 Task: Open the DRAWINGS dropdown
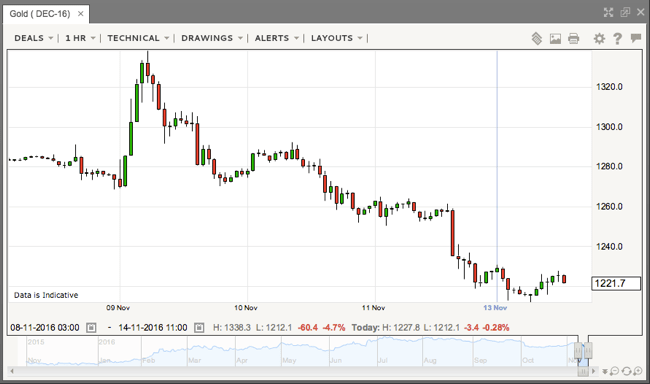(212, 38)
